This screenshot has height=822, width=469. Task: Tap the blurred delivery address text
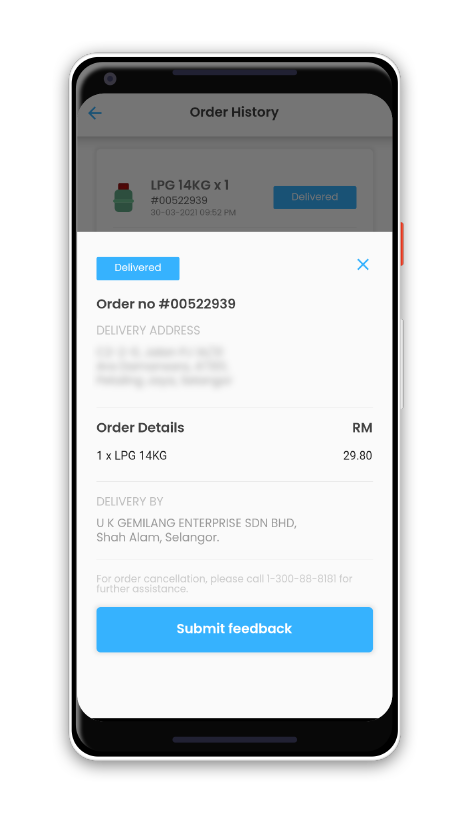(163, 366)
